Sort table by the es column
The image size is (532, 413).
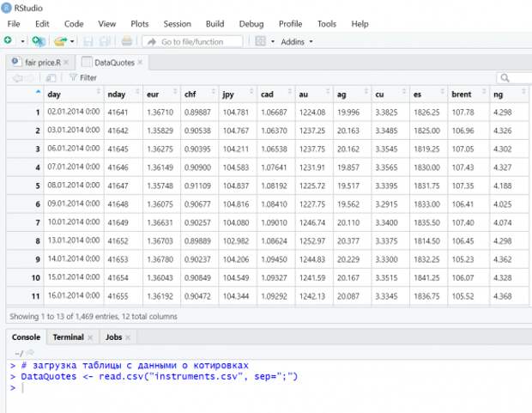(x=428, y=94)
